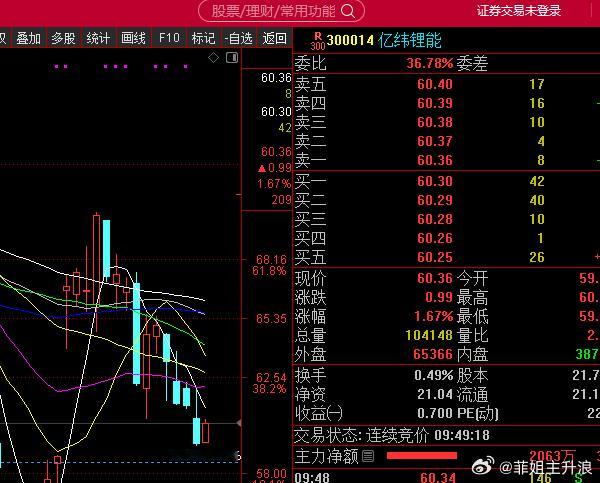The image size is (600, 483).
Task: Open the 叠加 toolbar menu
Action: point(28,38)
